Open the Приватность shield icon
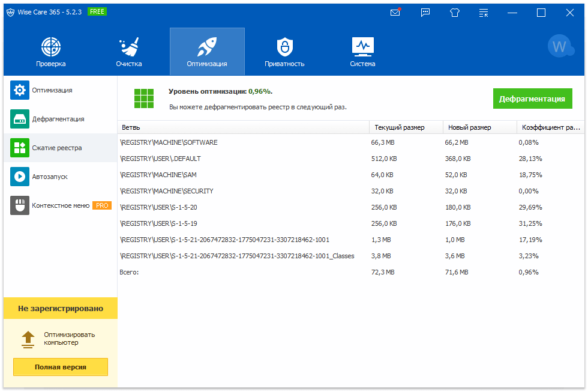The width and height of the screenshot is (588, 391). pos(284,43)
